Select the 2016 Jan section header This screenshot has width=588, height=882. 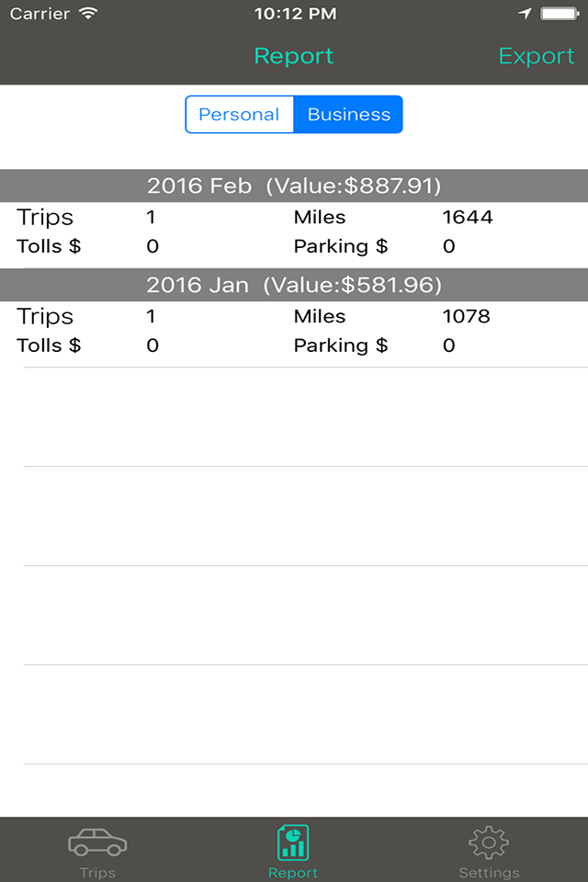coord(294,285)
